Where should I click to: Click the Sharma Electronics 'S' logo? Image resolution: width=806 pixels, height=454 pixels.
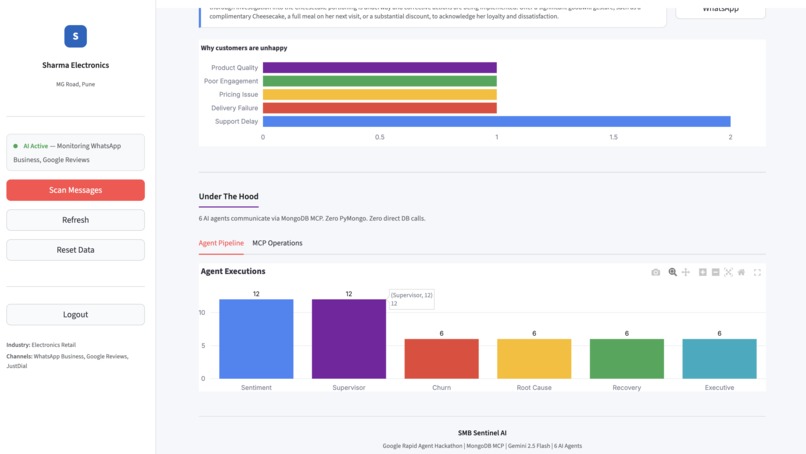point(76,36)
